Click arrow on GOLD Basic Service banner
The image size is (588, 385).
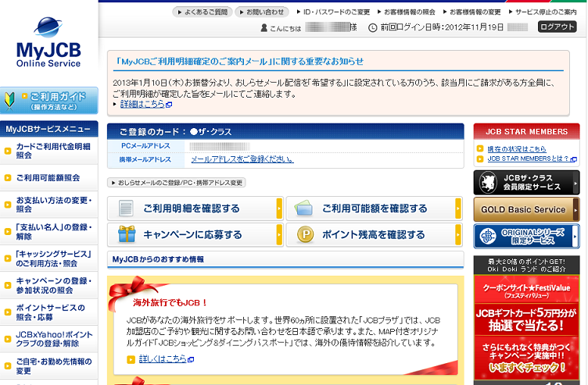click(x=576, y=210)
